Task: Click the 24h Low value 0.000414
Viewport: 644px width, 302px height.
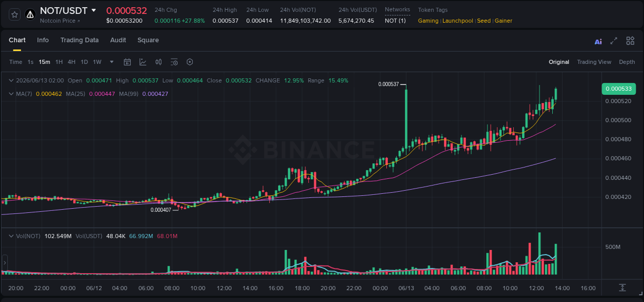Action: [x=259, y=21]
